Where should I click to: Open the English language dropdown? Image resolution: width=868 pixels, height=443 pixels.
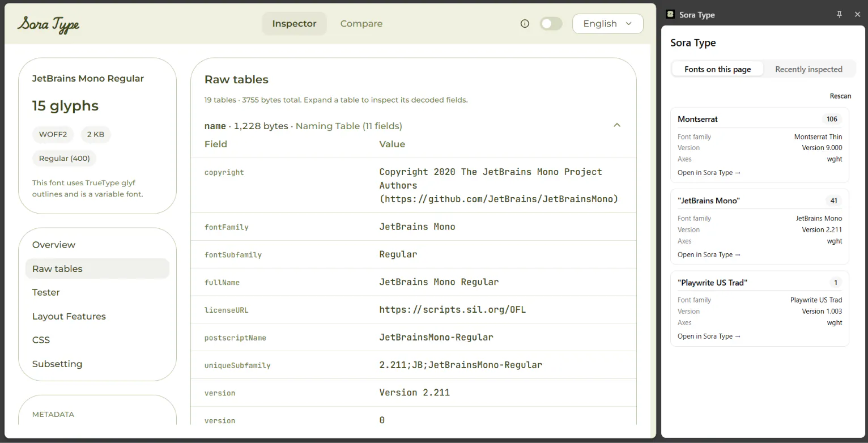(x=607, y=24)
